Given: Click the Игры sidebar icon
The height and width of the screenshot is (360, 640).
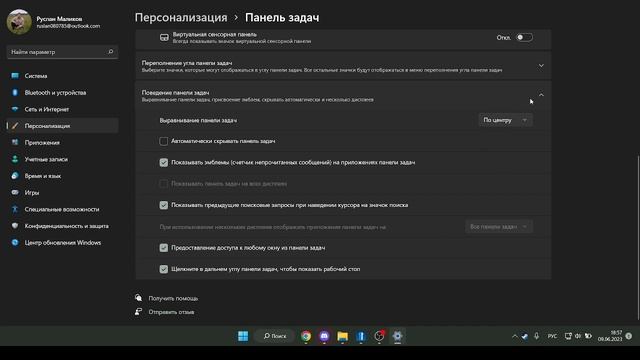Looking at the screenshot, I should [x=15, y=193].
